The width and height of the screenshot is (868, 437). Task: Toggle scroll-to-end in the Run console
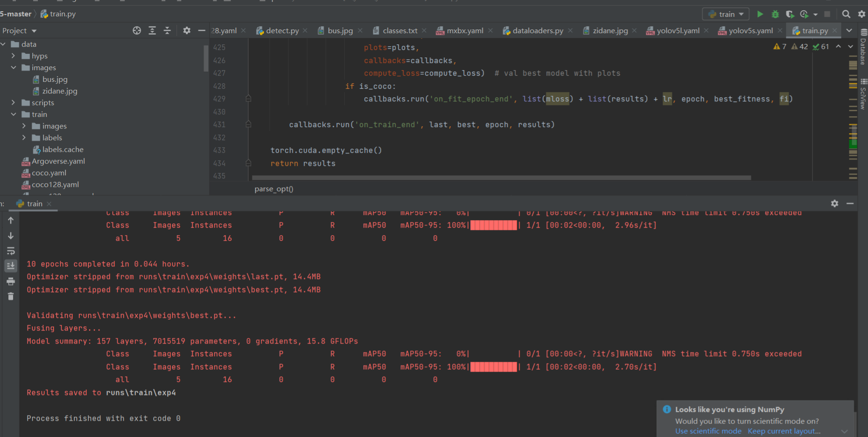[11, 266]
